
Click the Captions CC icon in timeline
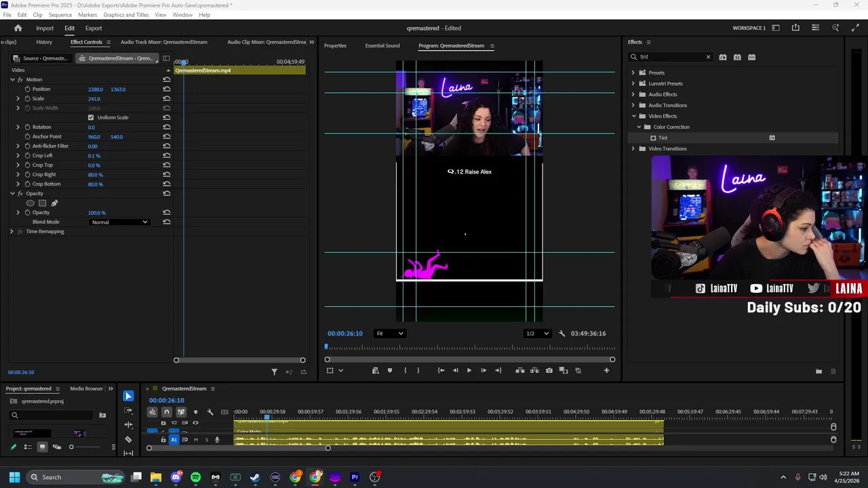[x=224, y=412]
